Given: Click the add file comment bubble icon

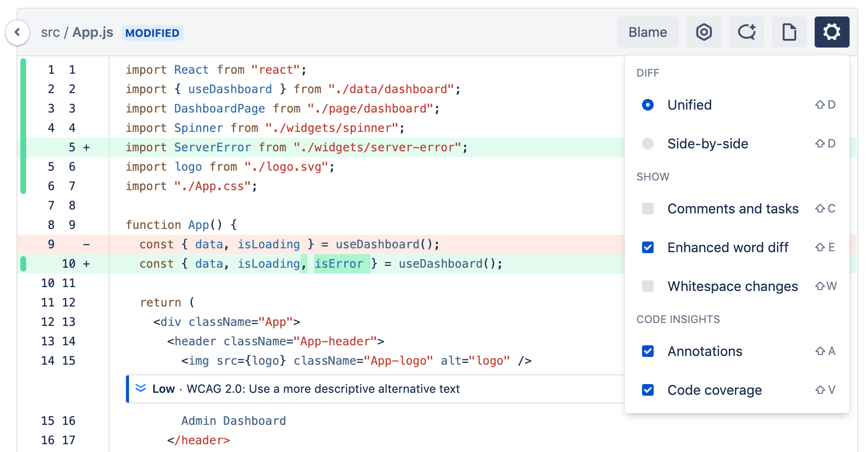Looking at the screenshot, I should click(746, 32).
